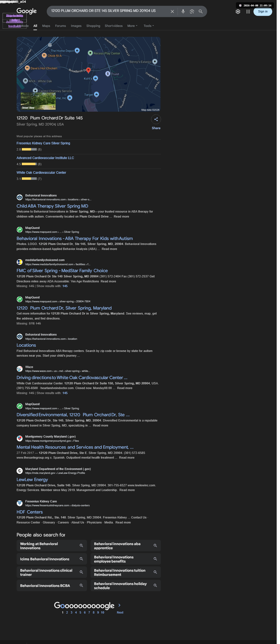280x644 pixels.
Task: Open Child ABA Therapy Silver Spring result
Action: click(52, 206)
